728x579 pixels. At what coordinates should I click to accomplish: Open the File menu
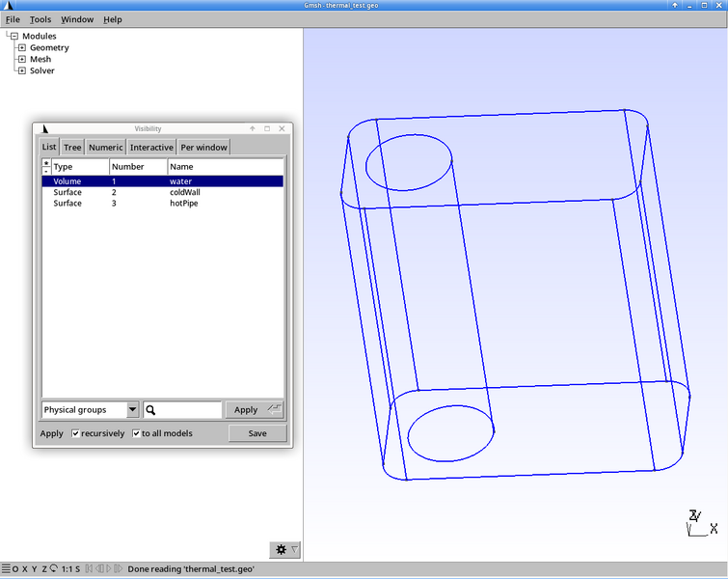click(13, 19)
